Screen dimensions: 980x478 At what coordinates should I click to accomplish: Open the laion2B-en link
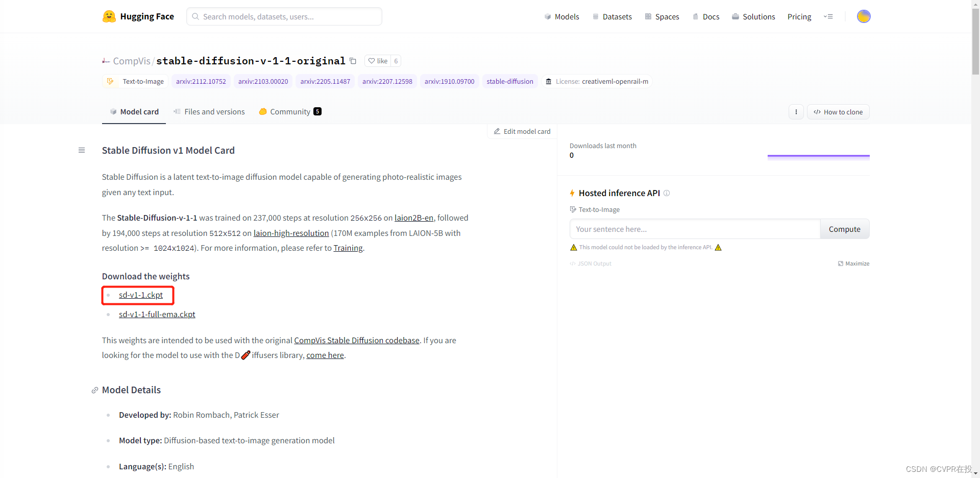coord(414,218)
